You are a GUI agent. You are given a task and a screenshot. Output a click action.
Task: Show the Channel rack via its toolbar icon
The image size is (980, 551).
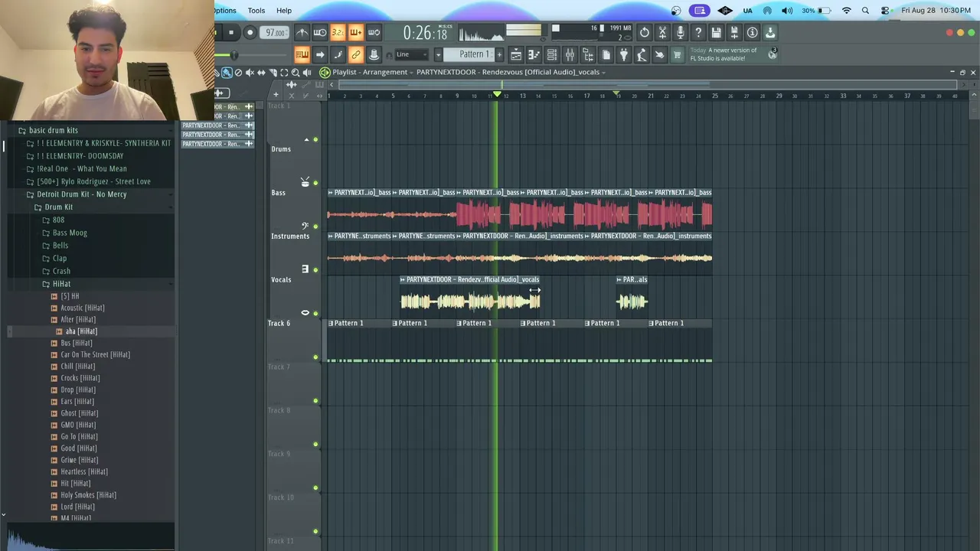[551, 54]
